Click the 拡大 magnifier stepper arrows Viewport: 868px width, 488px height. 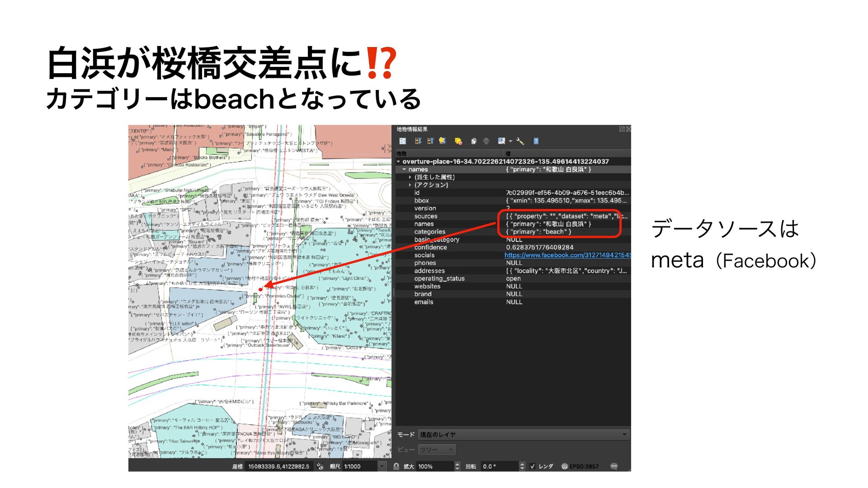click(x=457, y=466)
